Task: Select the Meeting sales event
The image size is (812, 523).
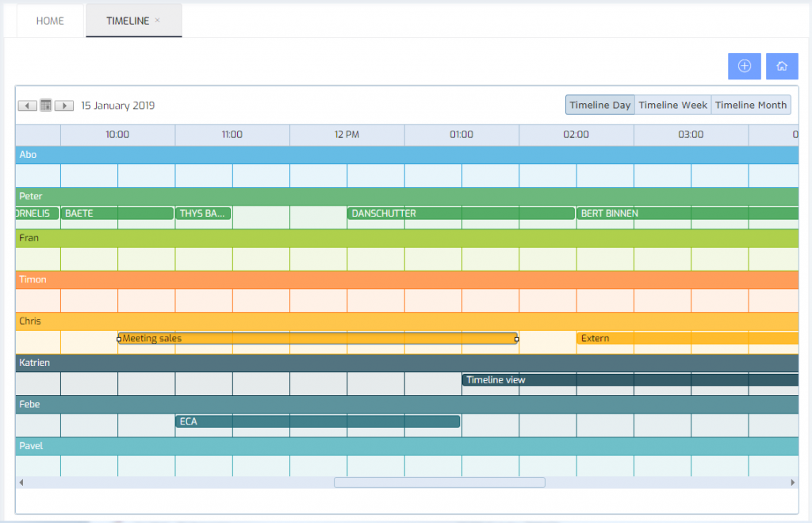Action: [x=317, y=338]
